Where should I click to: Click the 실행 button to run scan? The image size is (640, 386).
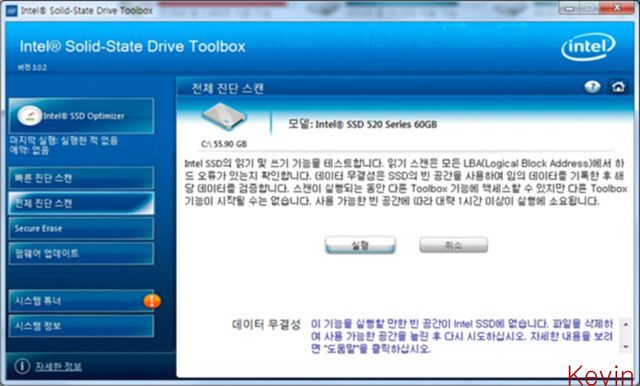[360, 245]
